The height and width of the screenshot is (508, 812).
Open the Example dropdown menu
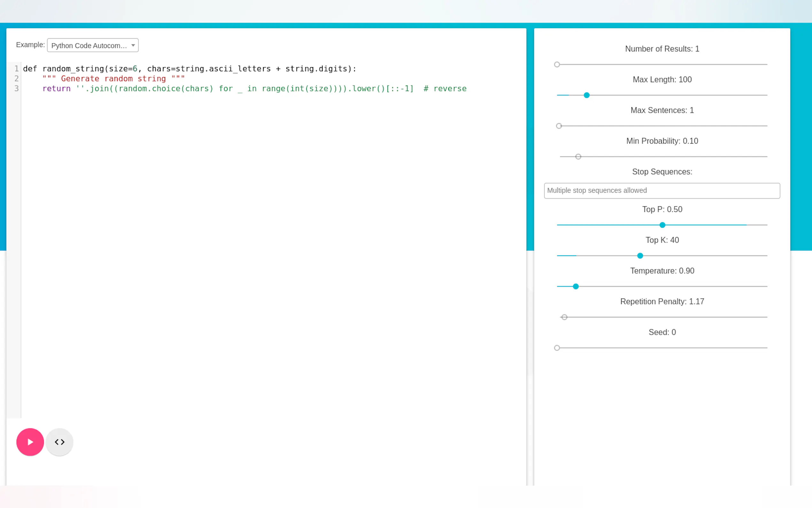pyautogui.click(x=92, y=45)
